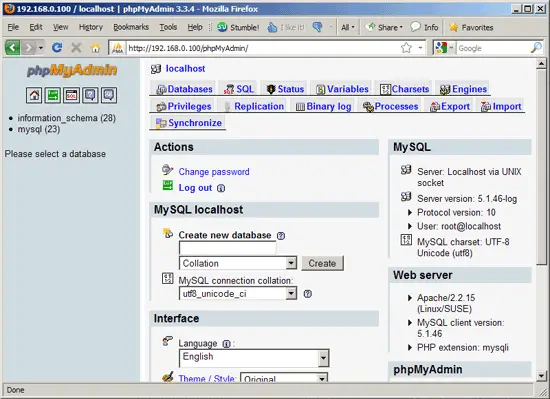The height and width of the screenshot is (399, 550).
Task: Bookmark page with the star icon
Action: pyautogui.click(x=406, y=47)
